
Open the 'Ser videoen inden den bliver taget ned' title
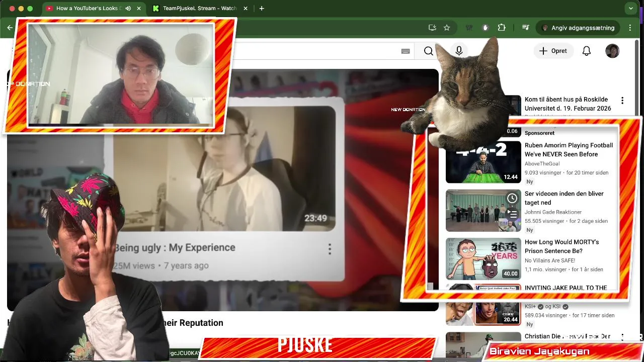tap(564, 198)
